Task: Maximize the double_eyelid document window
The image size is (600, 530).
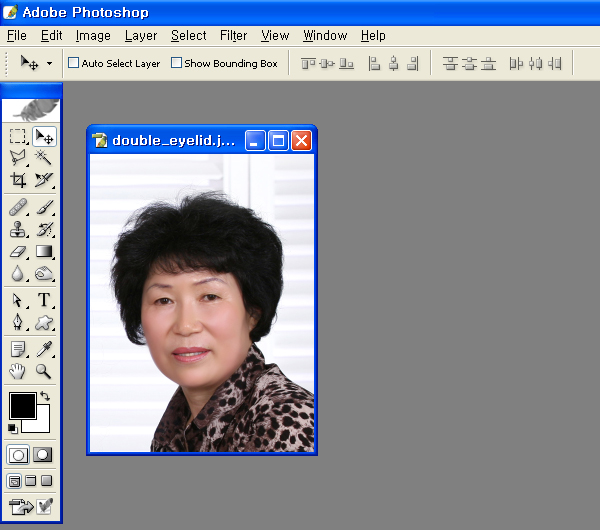Action: [x=278, y=140]
